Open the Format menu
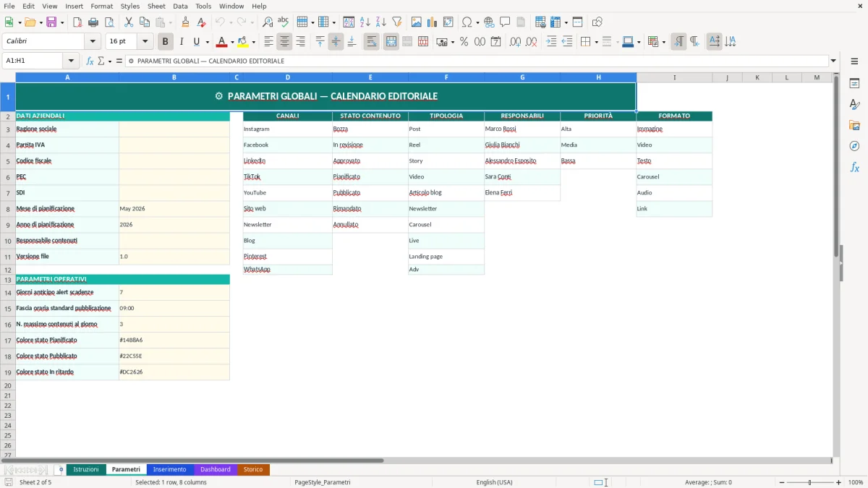868x488 pixels. tap(101, 6)
